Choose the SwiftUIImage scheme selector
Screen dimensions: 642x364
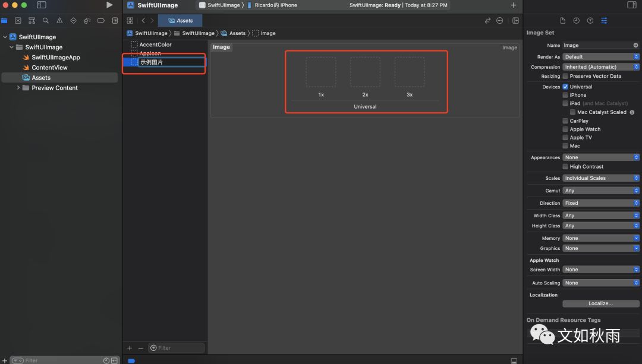pos(220,5)
